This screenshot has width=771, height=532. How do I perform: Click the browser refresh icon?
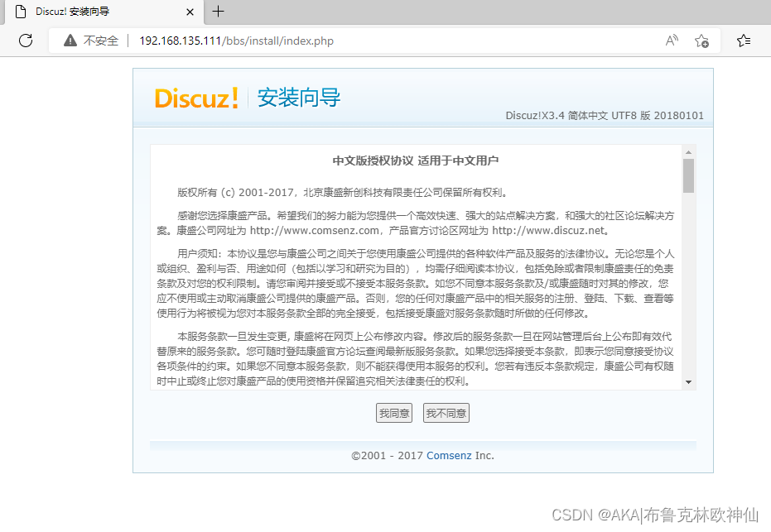(26, 41)
